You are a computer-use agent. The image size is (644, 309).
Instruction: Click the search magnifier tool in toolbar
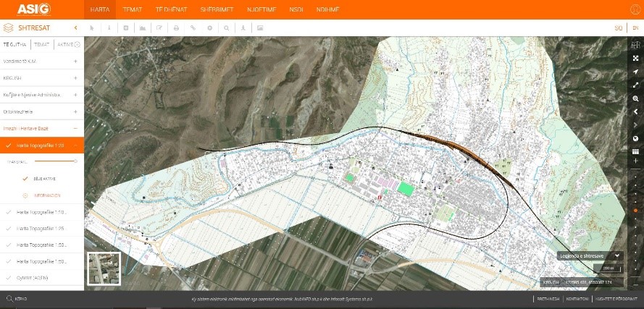tap(227, 28)
